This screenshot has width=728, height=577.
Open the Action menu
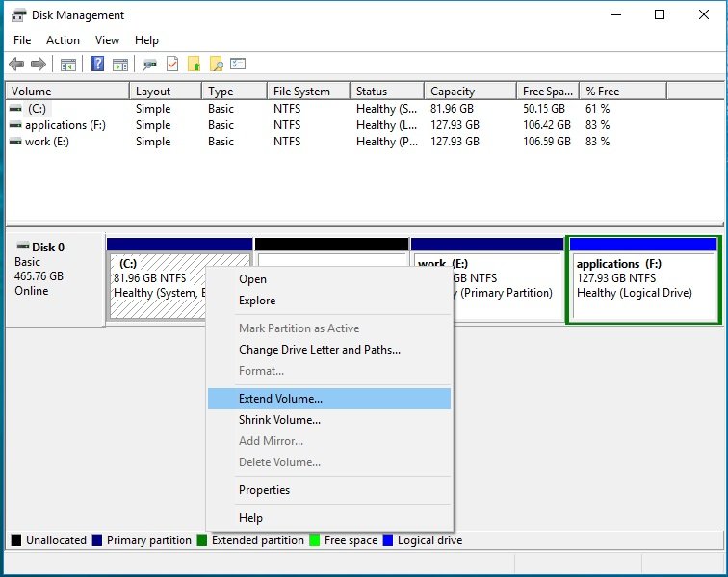point(63,40)
